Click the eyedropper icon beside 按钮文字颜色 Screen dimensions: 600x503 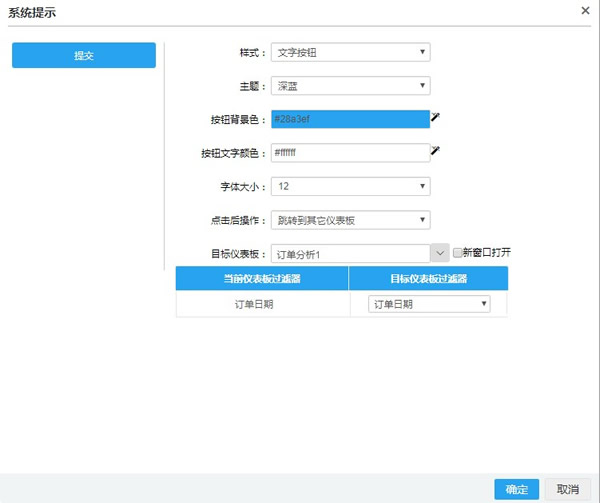click(435, 151)
